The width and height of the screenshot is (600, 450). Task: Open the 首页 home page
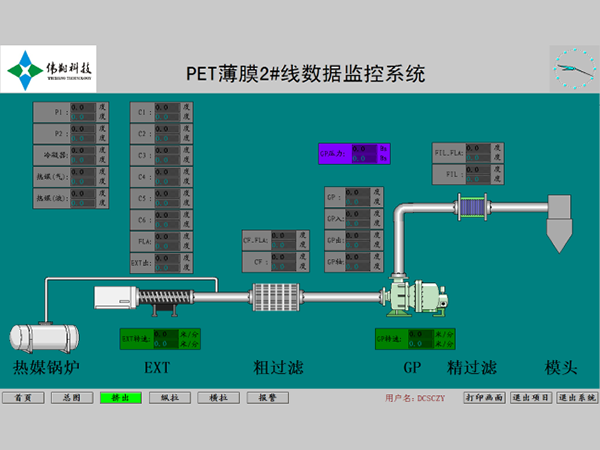(x=23, y=397)
